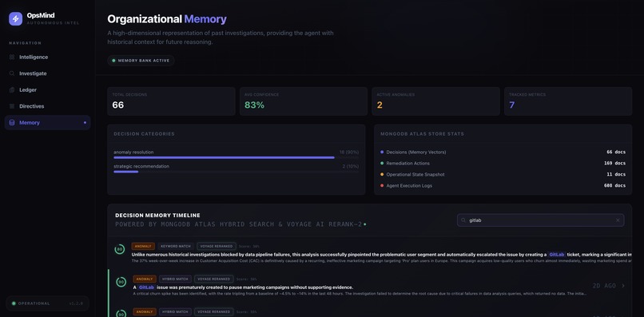
Task: Click the '2D AGO' timestamp
Action: click(x=604, y=285)
